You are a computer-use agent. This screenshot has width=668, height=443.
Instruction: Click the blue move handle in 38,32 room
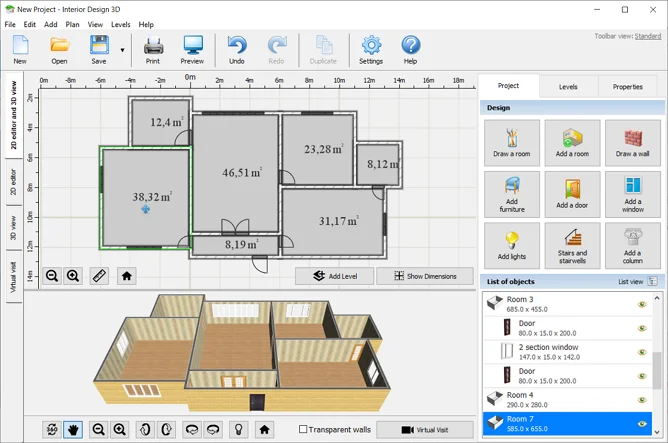click(146, 209)
